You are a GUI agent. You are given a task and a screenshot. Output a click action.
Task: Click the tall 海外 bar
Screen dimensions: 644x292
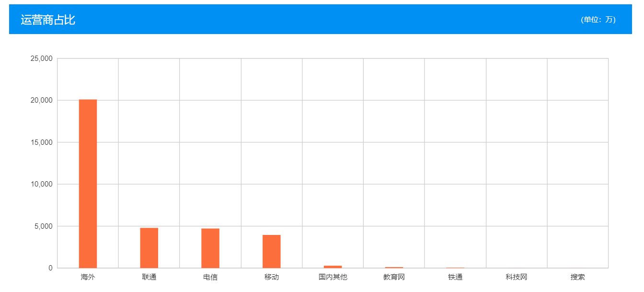tap(88, 183)
